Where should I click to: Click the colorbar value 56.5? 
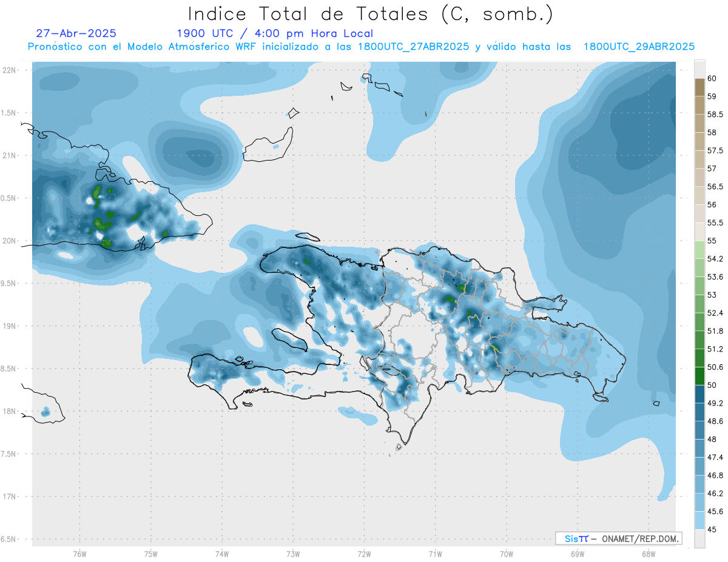(x=715, y=187)
